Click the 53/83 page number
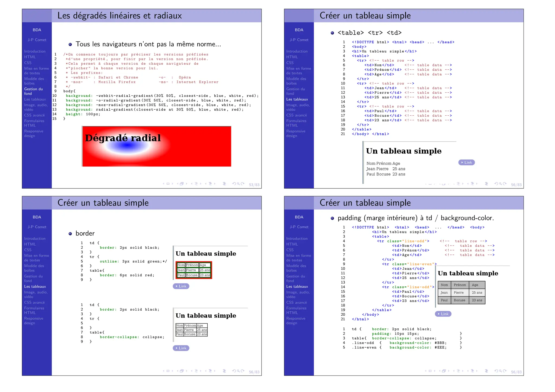This screenshot has height=392, width=555. pyautogui.click(x=254, y=185)
